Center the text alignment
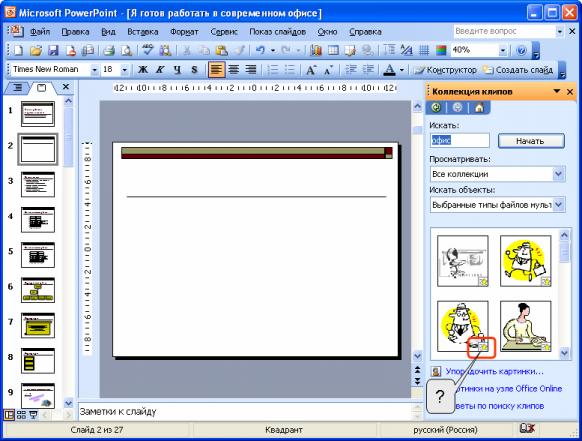The width and height of the screenshot is (582, 441). click(x=233, y=69)
